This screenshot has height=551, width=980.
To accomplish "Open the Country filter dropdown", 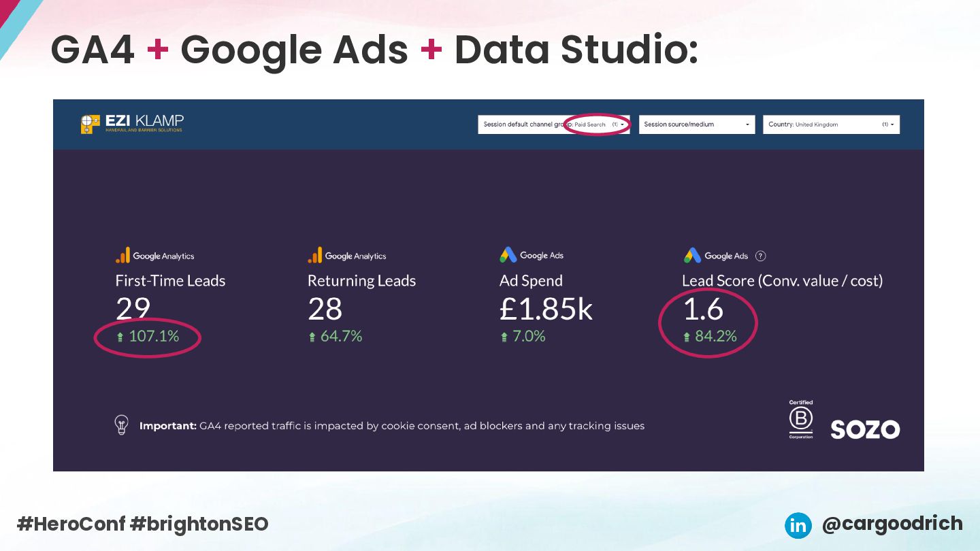I will tap(831, 124).
